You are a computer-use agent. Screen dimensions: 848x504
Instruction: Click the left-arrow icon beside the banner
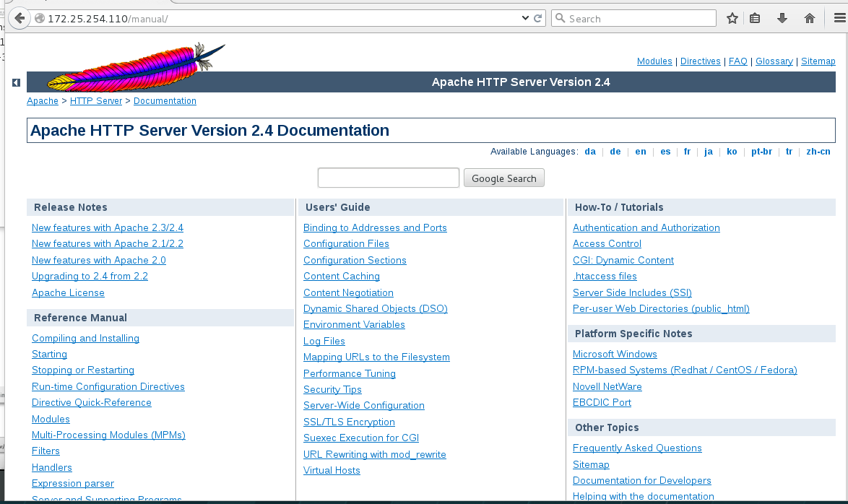[x=16, y=83]
